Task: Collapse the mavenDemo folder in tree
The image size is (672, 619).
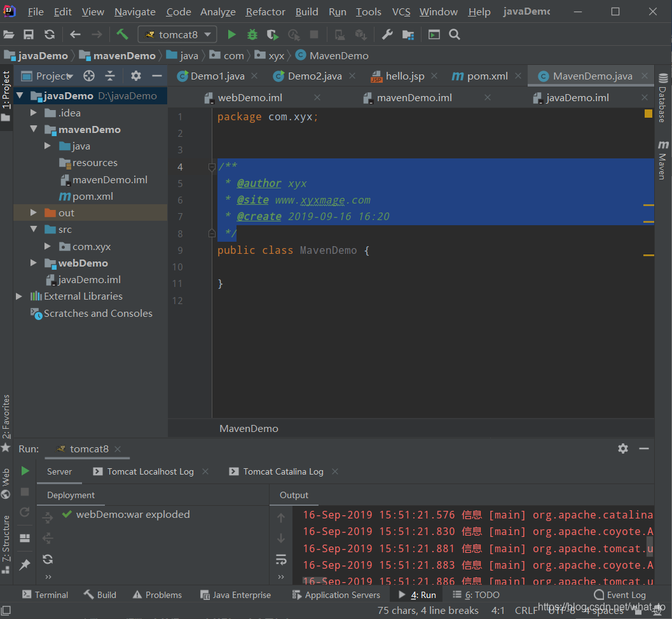Action: tap(34, 129)
